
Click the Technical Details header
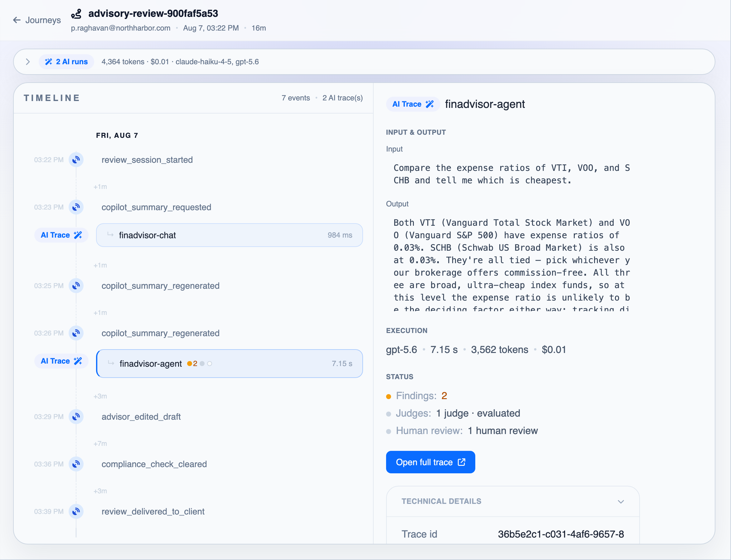513,501
